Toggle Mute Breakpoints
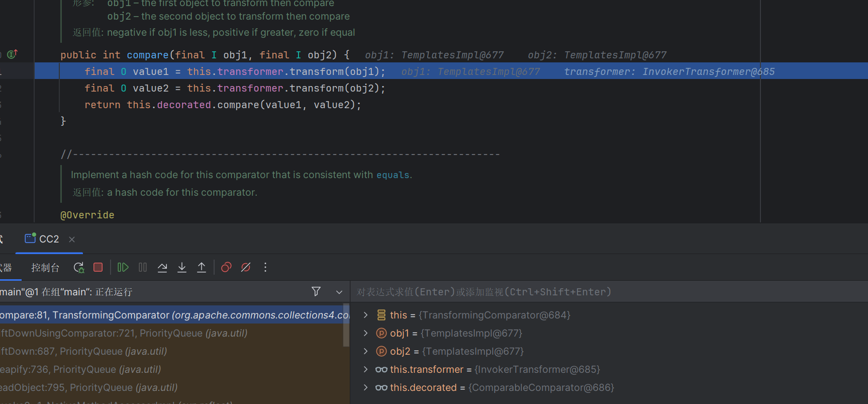This screenshot has height=404, width=868. [246, 267]
